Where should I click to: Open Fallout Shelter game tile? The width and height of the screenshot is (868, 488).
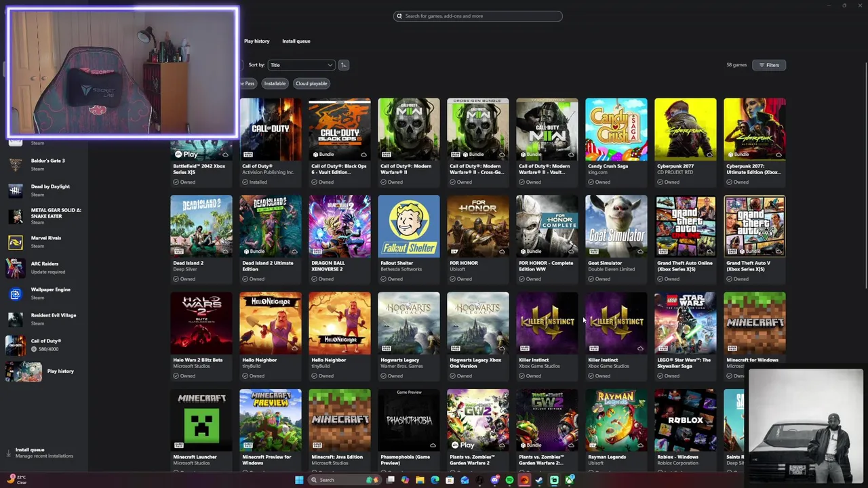point(409,239)
